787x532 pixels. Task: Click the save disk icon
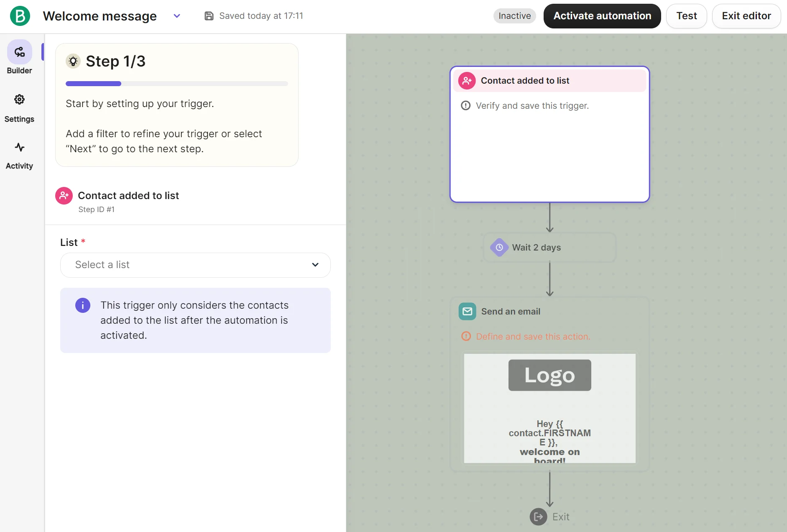[209, 16]
